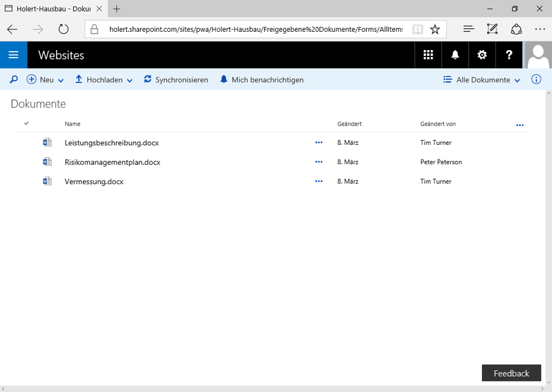Open the info details pane icon

click(536, 79)
